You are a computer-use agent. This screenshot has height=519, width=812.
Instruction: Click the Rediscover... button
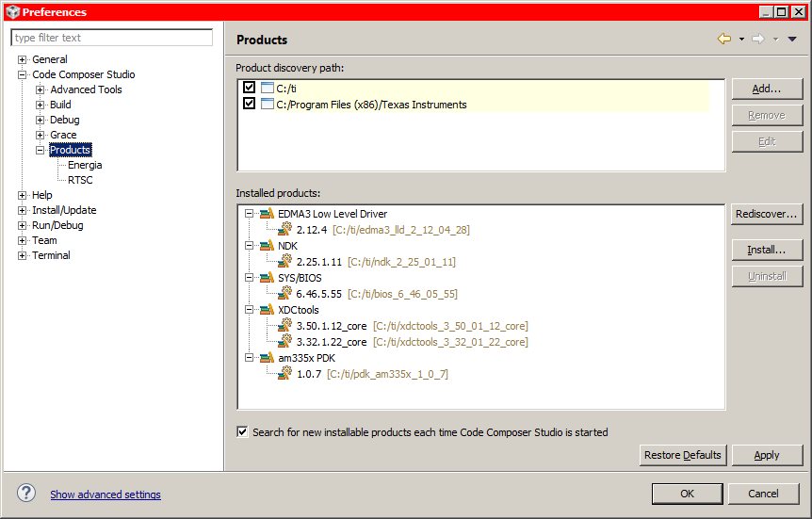[x=767, y=214]
